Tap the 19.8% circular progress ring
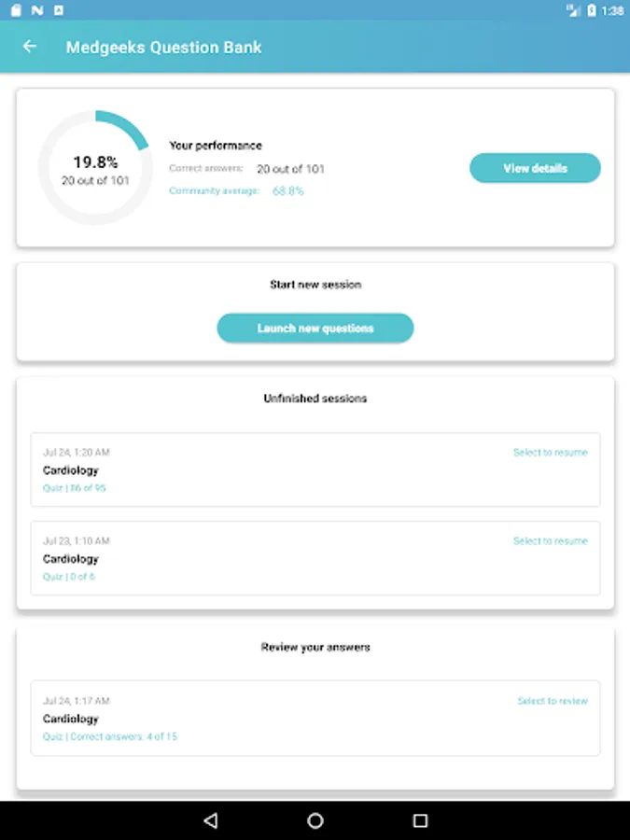Image resolution: width=630 pixels, height=840 pixels. [95, 168]
